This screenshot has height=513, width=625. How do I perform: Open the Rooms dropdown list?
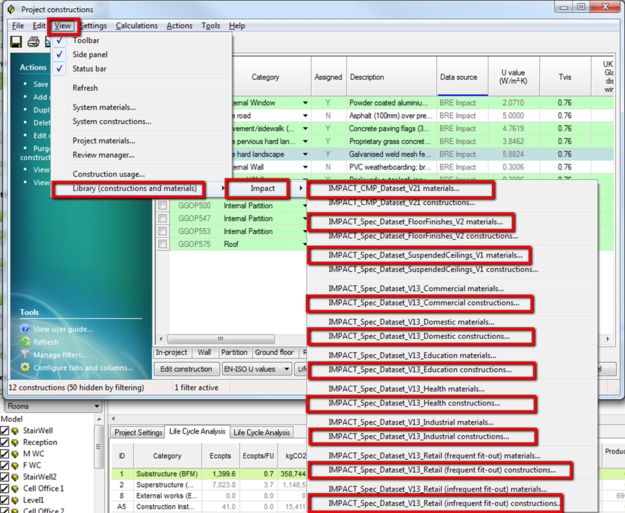(97, 406)
